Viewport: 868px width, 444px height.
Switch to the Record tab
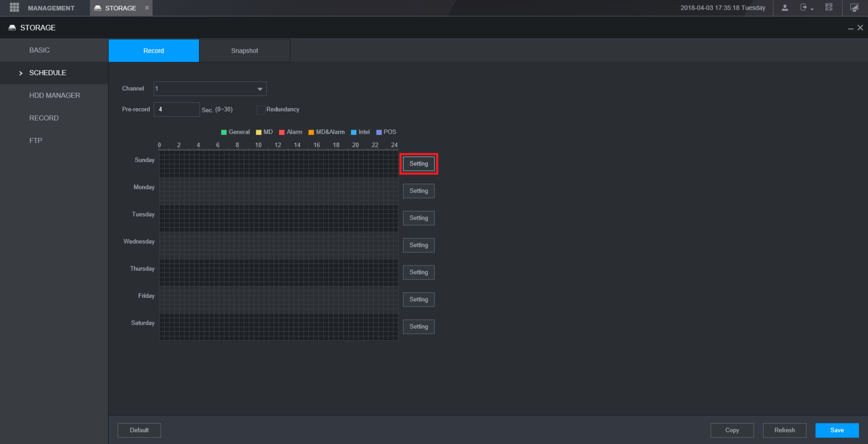click(x=154, y=50)
